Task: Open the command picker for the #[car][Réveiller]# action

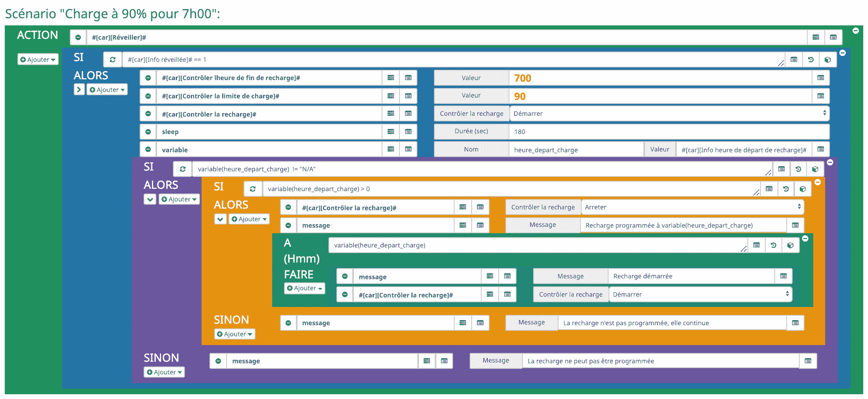Action: tap(833, 37)
